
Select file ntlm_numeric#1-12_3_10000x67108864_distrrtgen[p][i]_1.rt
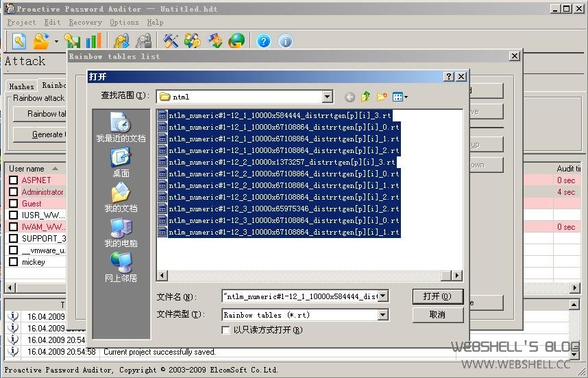(279, 232)
